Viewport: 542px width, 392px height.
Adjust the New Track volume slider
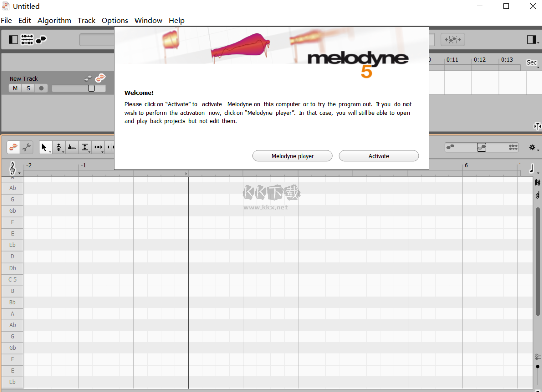pyautogui.click(x=92, y=87)
